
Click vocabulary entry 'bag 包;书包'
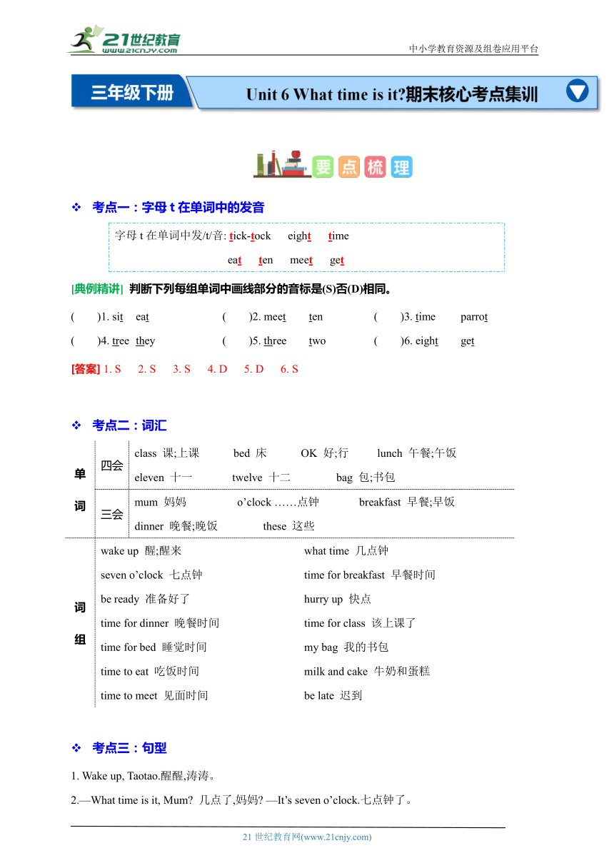pyautogui.click(x=366, y=478)
